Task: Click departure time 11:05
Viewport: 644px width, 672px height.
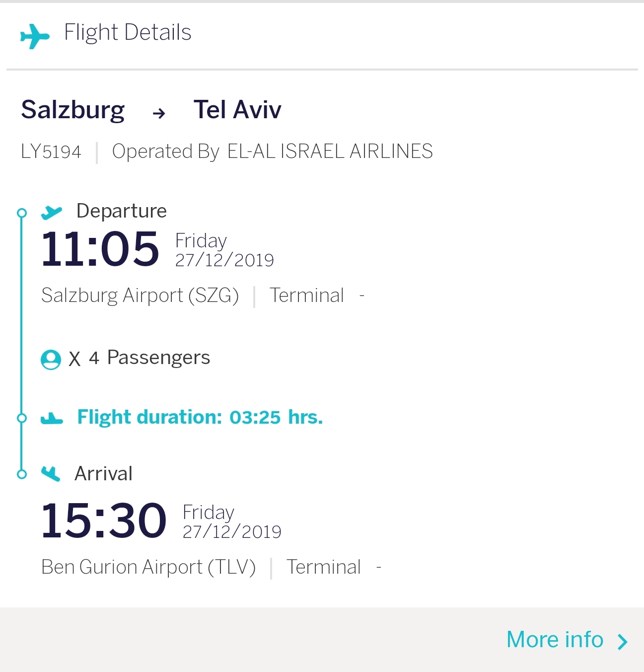Action: [100, 248]
